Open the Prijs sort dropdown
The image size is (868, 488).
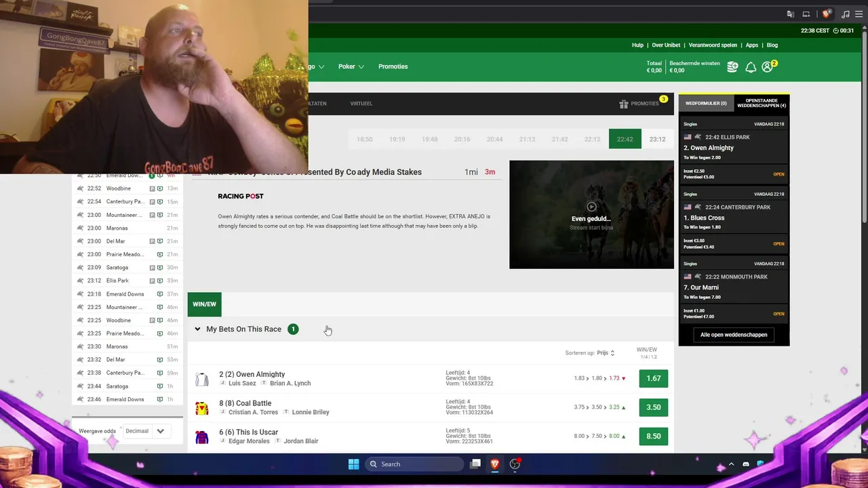click(606, 353)
